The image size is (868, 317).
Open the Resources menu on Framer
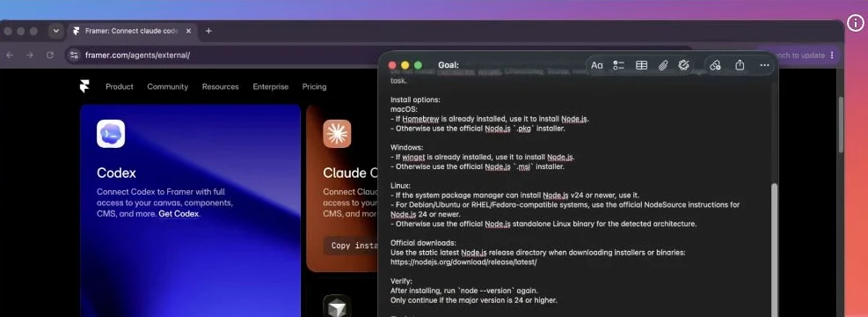click(221, 86)
